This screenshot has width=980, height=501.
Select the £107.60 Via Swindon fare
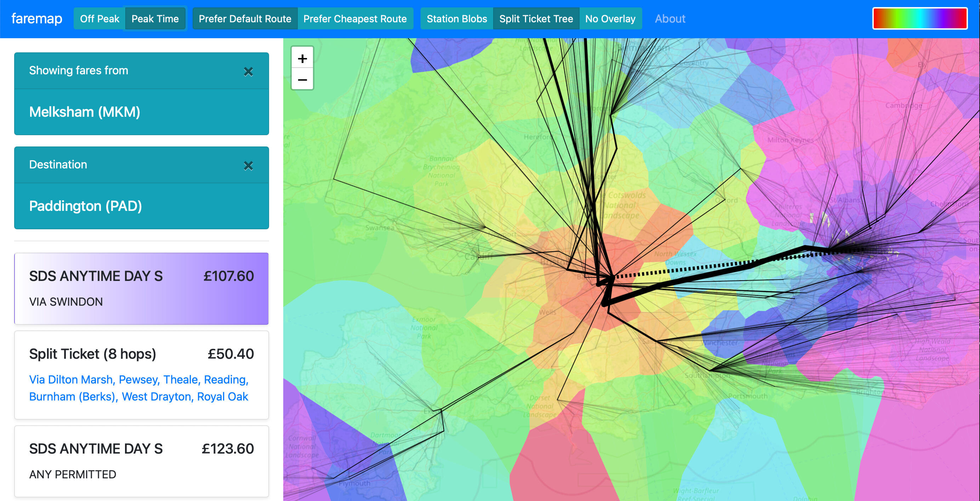coord(141,288)
